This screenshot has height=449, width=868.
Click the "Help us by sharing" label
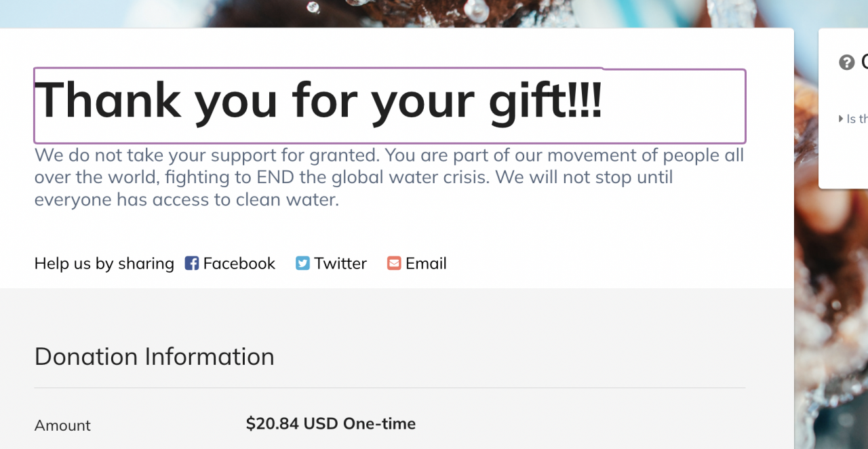point(104,263)
